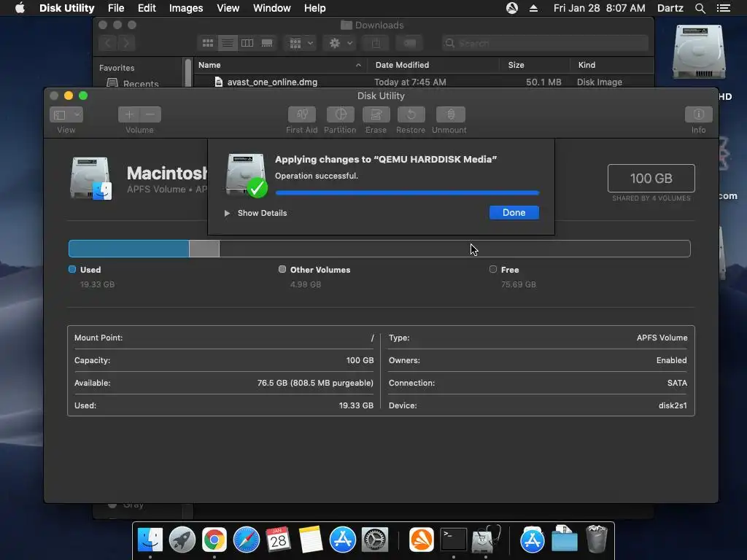Click the blue Used segment of usage bar
Image resolution: width=747 pixels, height=560 pixels.
pyautogui.click(x=128, y=249)
